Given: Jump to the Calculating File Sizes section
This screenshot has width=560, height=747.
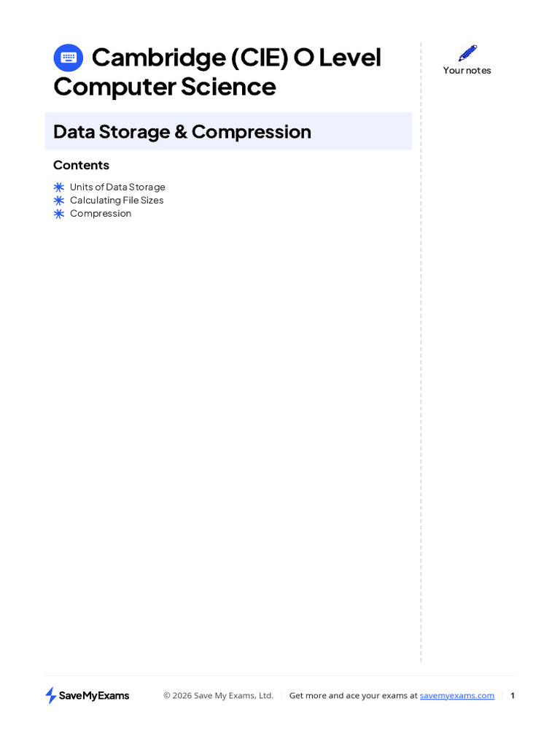Looking at the screenshot, I should [x=117, y=201].
